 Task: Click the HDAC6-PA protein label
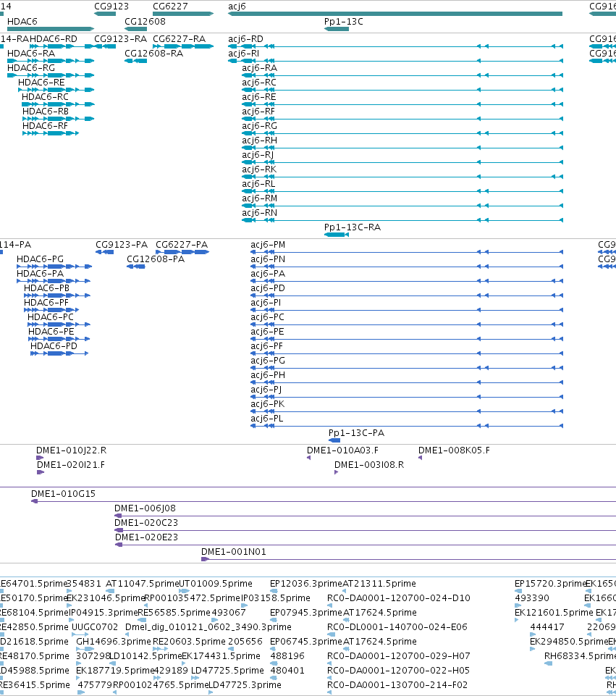click(40, 274)
